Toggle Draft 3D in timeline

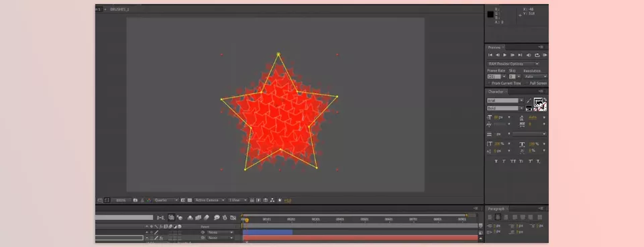[180, 217]
